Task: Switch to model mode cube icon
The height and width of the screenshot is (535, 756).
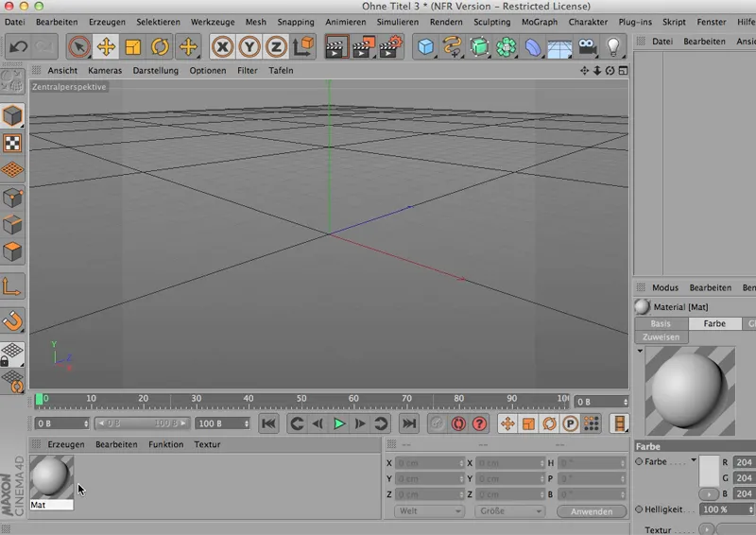Action: [x=12, y=115]
